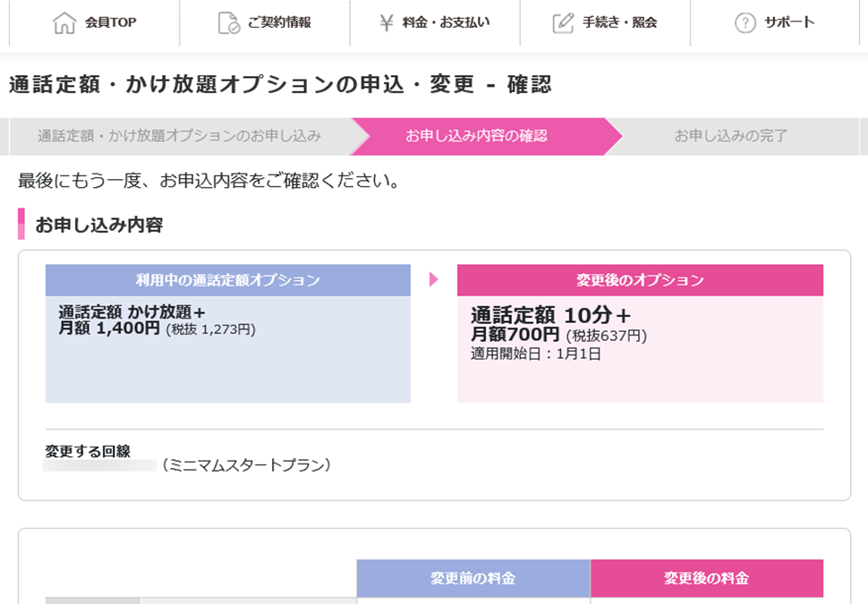Open the ご契約情報 menu label
Viewport: 868px width, 604px height.
point(279,23)
